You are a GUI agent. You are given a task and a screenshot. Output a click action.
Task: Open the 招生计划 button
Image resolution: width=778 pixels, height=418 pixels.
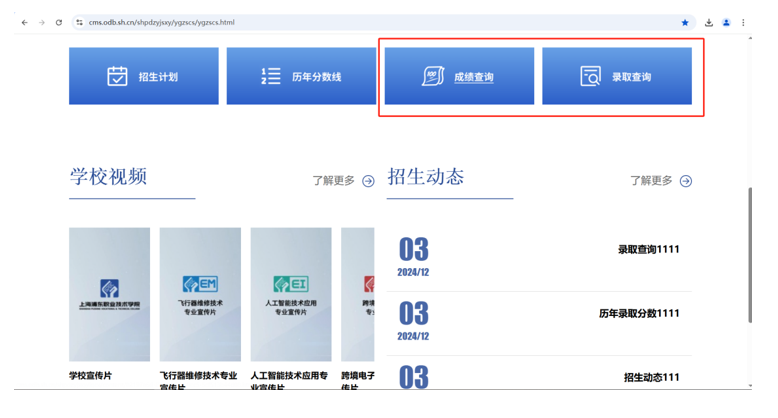coord(143,76)
